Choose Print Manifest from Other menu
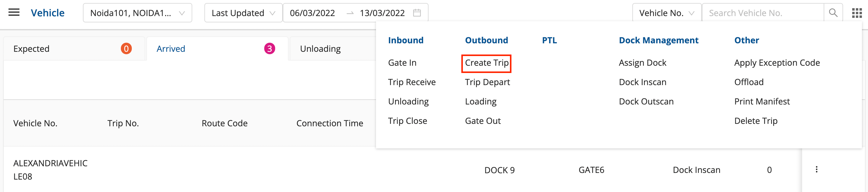868x192 pixels. coord(762,101)
